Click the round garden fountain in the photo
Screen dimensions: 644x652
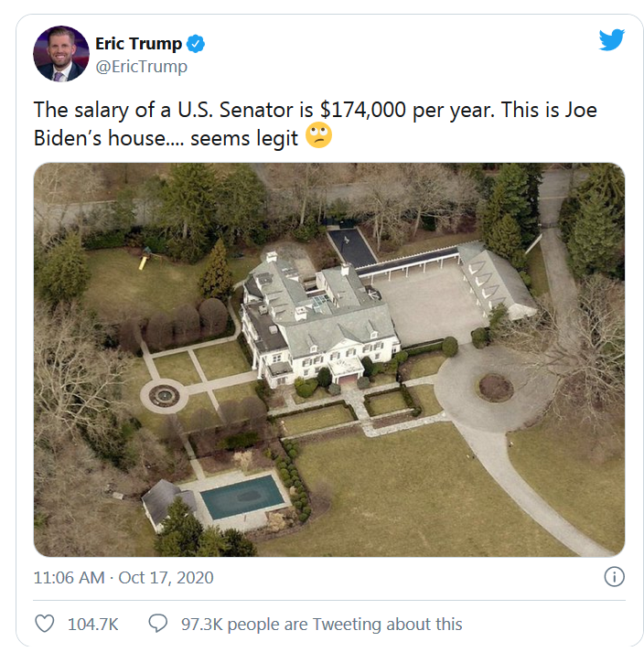[165, 395]
